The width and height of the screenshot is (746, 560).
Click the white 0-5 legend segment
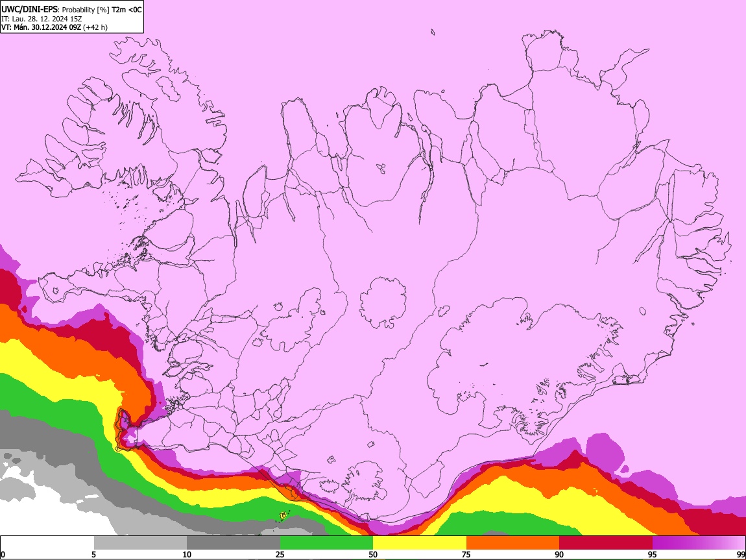point(47,543)
